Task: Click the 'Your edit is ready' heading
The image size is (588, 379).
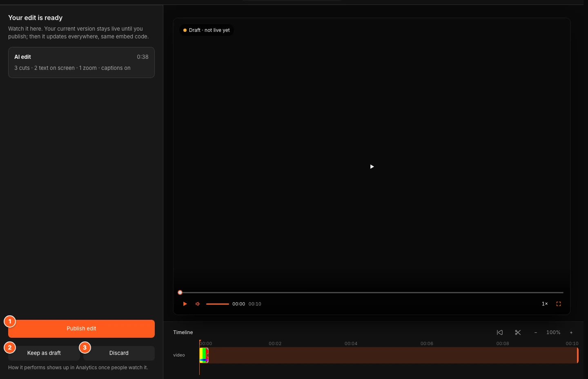Action: click(x=36, y=18)
